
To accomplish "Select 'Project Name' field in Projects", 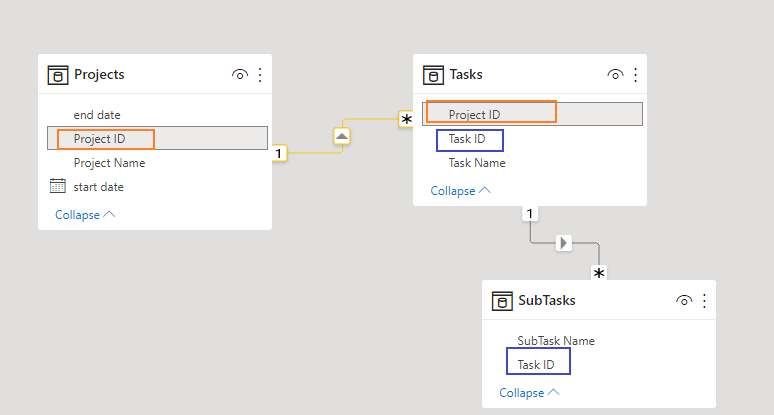I will click(109, 163).
